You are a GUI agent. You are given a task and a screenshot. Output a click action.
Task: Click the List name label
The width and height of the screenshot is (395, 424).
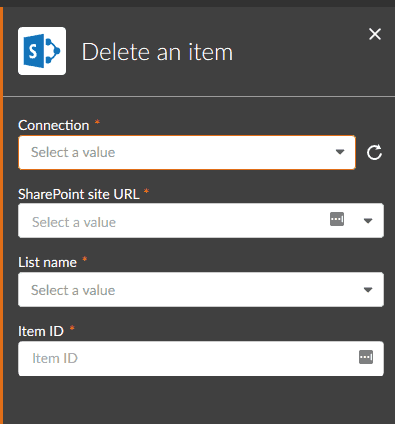[47, 262]
